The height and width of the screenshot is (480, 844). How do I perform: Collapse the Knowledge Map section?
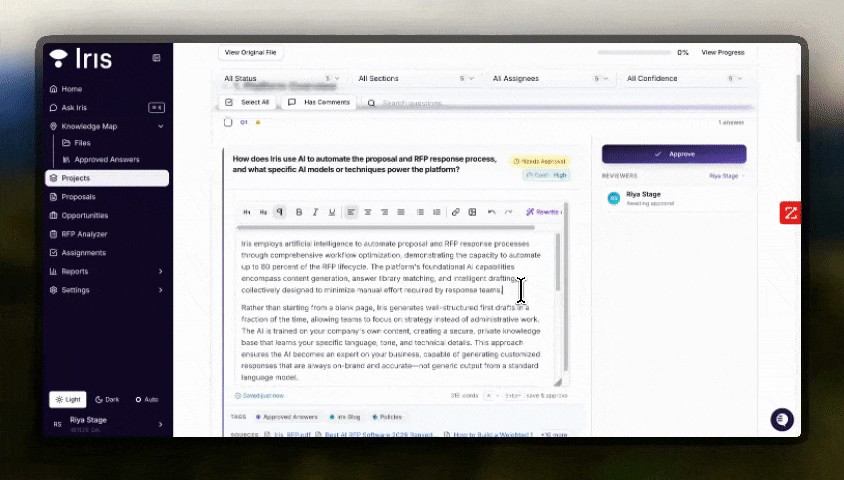pos(160,126)
